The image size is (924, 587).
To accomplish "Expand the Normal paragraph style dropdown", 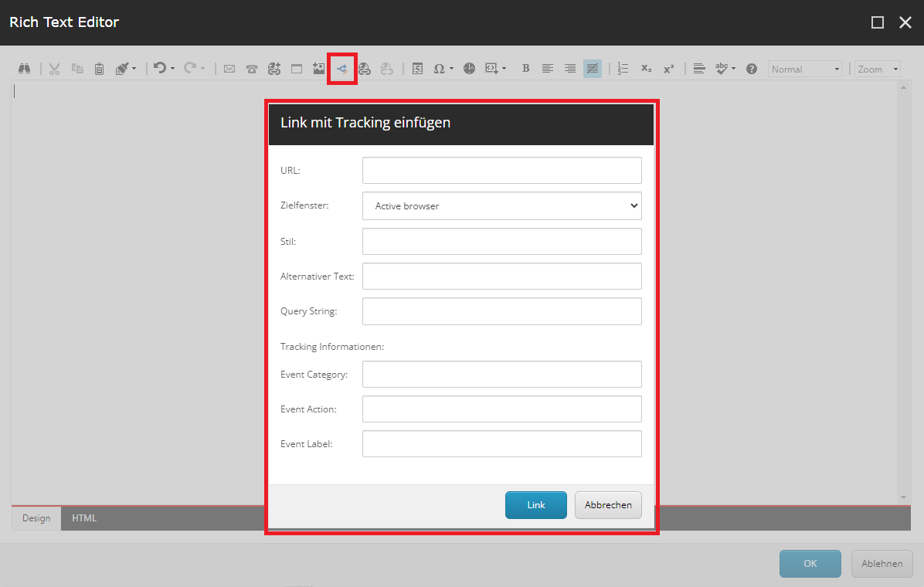I will 805,70.
